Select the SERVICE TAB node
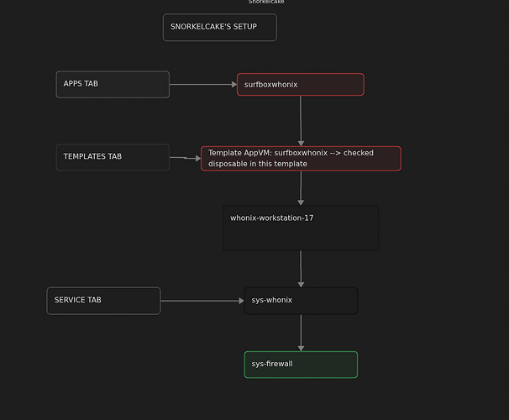 click(103, 301)
